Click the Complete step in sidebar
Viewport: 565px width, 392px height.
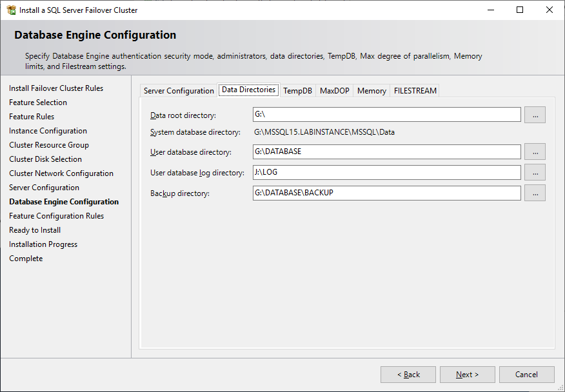[26, 259]
